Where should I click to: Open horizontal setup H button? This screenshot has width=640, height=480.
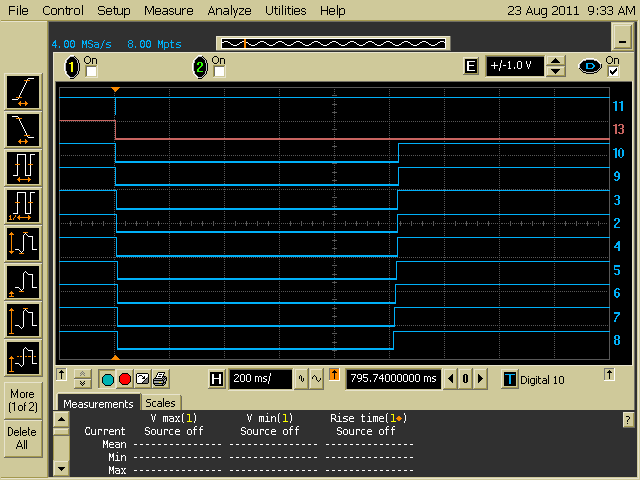point(216,379)
